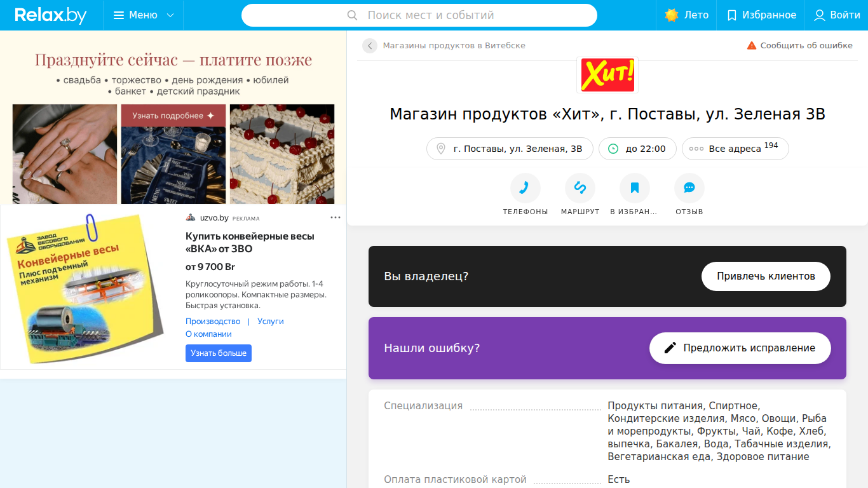Click the О компании link in the ad
This screenshot has width=868, height=488.
[208, 334]
